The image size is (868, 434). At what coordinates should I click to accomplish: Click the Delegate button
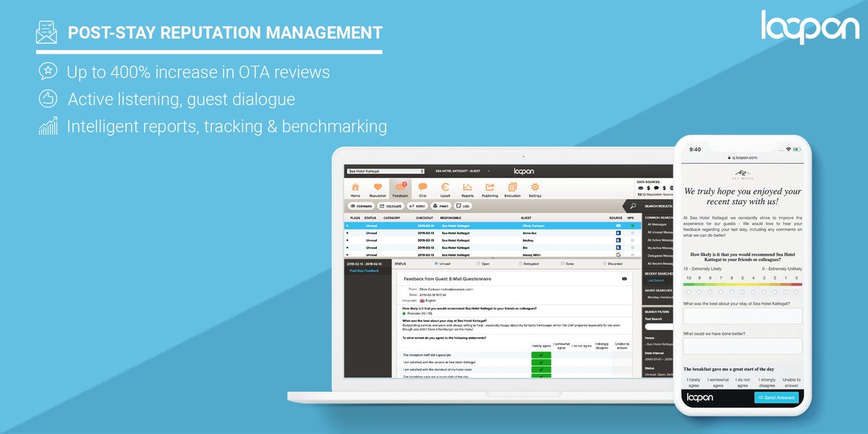[x=391, y=206]
